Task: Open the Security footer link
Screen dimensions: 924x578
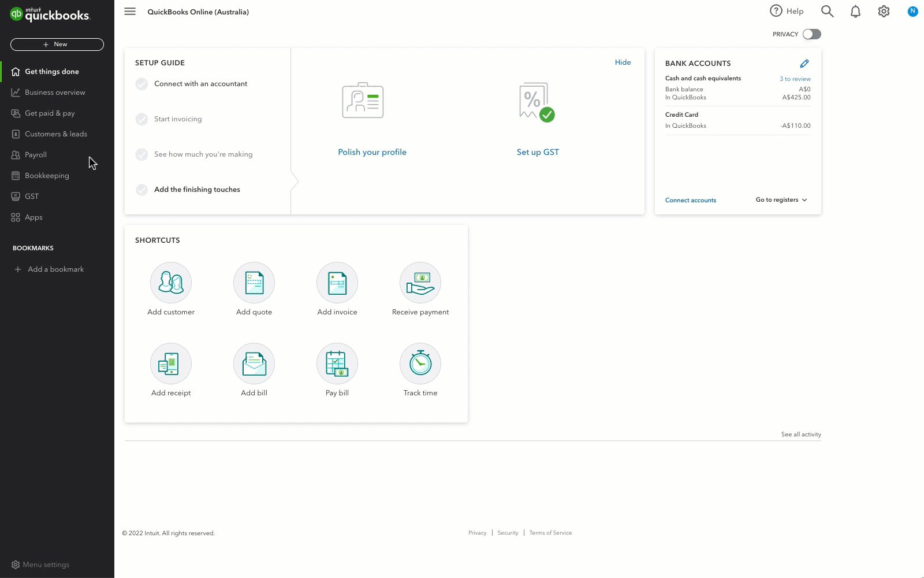Action: tap(508, 533)
